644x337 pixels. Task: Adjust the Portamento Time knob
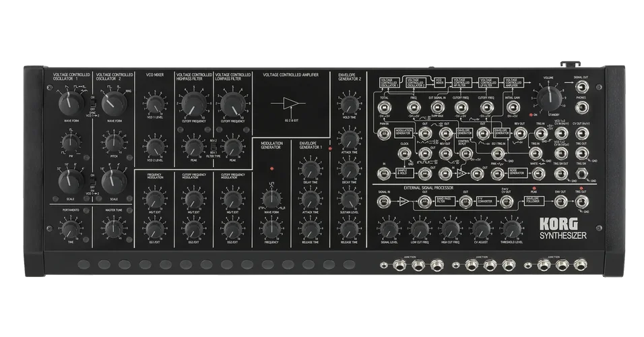[x=71, y=228]
